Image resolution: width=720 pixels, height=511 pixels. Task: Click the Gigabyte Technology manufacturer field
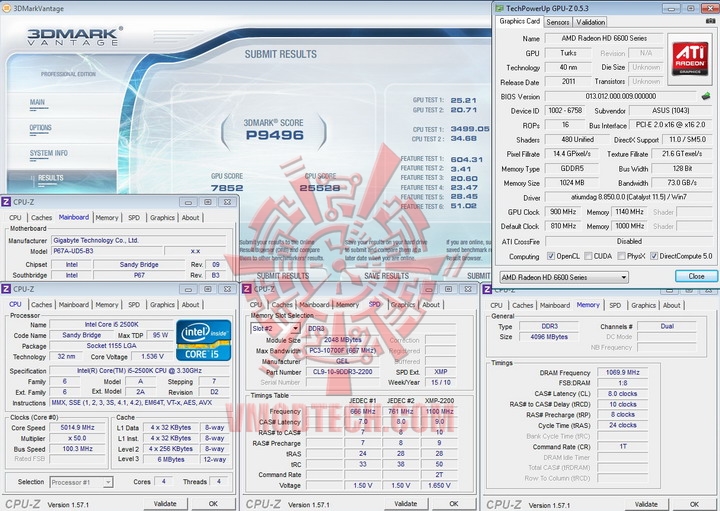(x=138, y=240)
